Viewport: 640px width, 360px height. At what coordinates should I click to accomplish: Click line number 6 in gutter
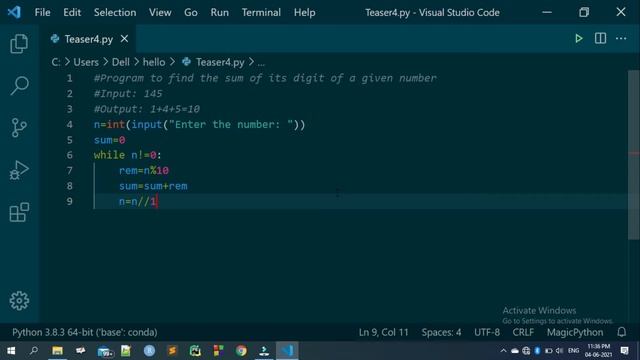click(x=69, y=155)
